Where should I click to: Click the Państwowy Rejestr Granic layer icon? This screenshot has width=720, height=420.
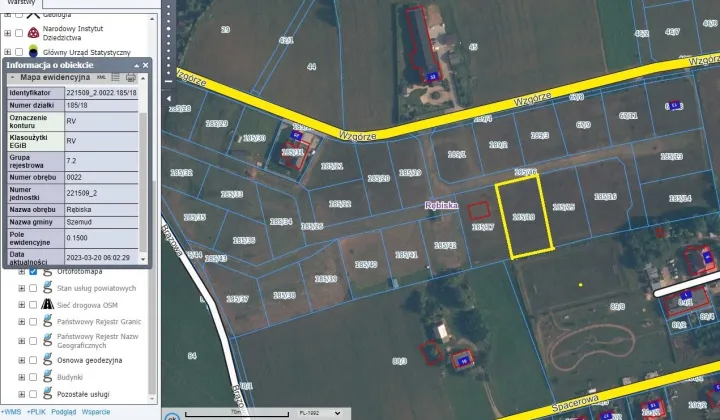[x=47, y=321]
